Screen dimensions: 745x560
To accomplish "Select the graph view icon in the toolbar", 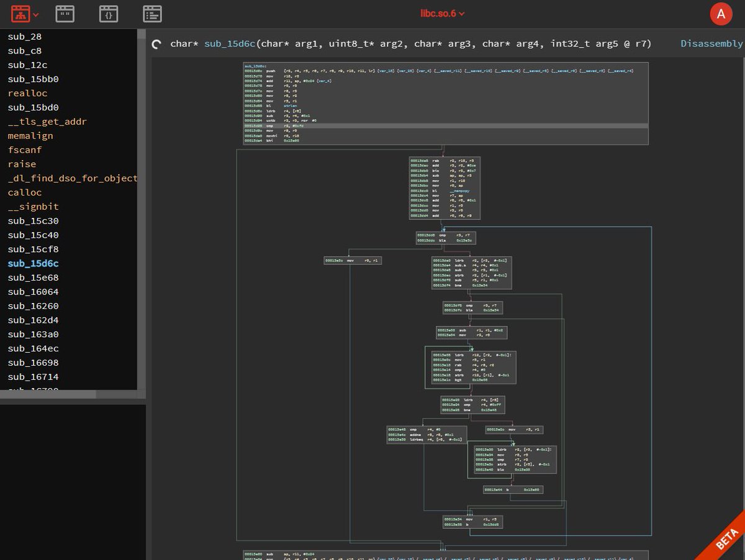I will [20, 13].
